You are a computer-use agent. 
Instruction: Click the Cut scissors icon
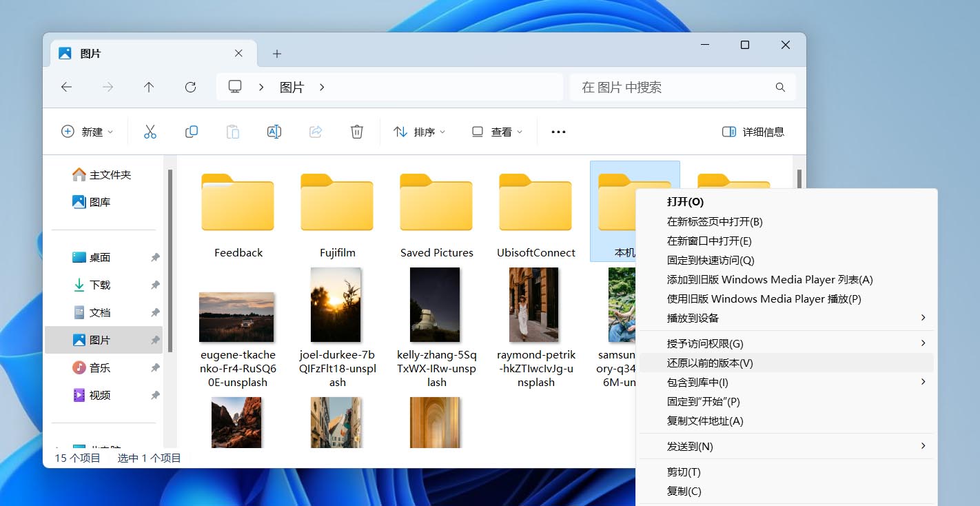pos(150,132)
